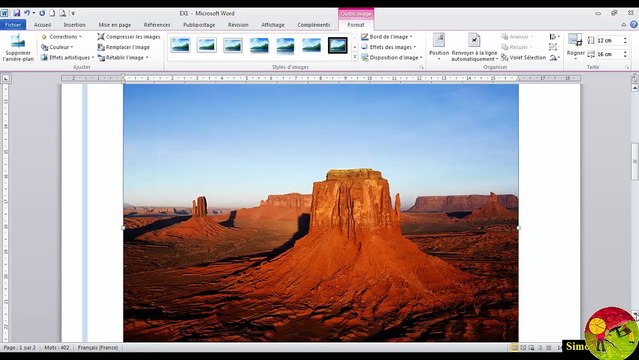This screenshot has width=639, height=360.
Task: Switch to the Compléments tab
Action: (314, 25)
